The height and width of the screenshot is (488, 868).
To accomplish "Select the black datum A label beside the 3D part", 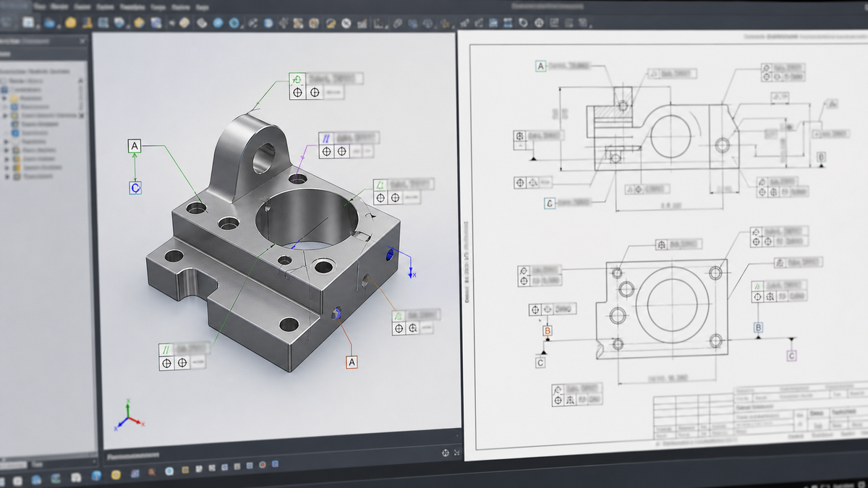I will (135, 147).
